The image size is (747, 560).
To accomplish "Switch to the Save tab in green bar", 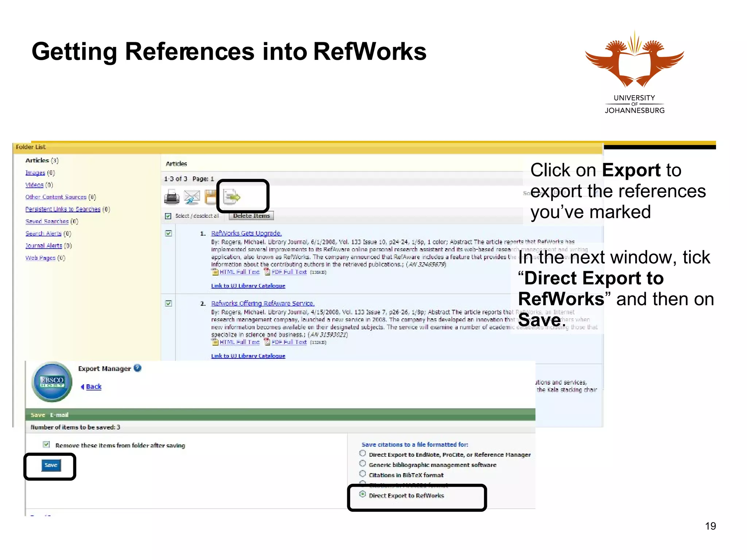I will [38, 415].
